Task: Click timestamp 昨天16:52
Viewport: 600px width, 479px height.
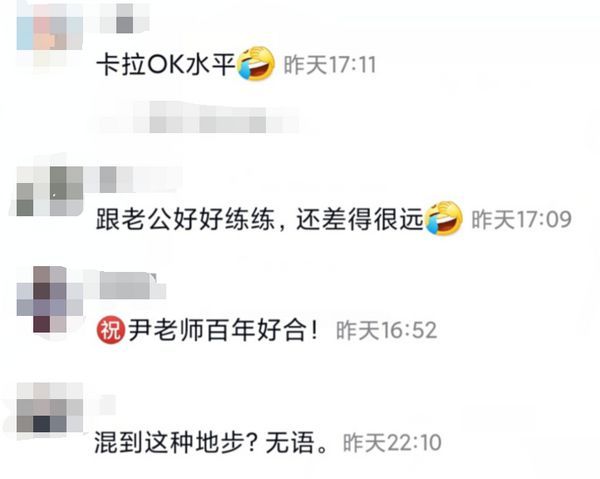Action: coord(386,331)
